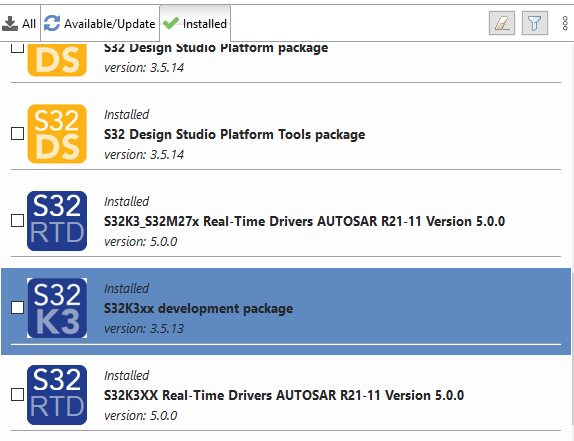Check the S32 Design Studio Platform Tools package box
This screenshot has width=574, height=441.
[x=17, y=134]
